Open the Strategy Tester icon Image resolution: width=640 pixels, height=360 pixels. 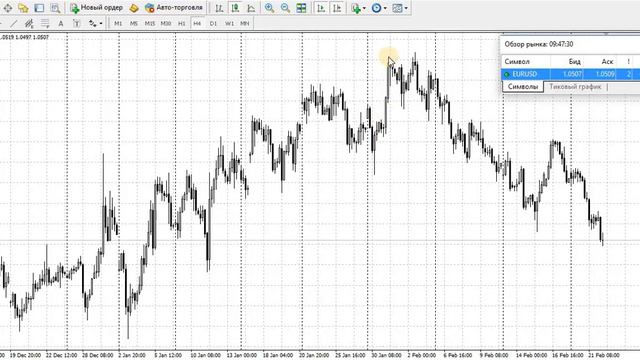(55, 8)
